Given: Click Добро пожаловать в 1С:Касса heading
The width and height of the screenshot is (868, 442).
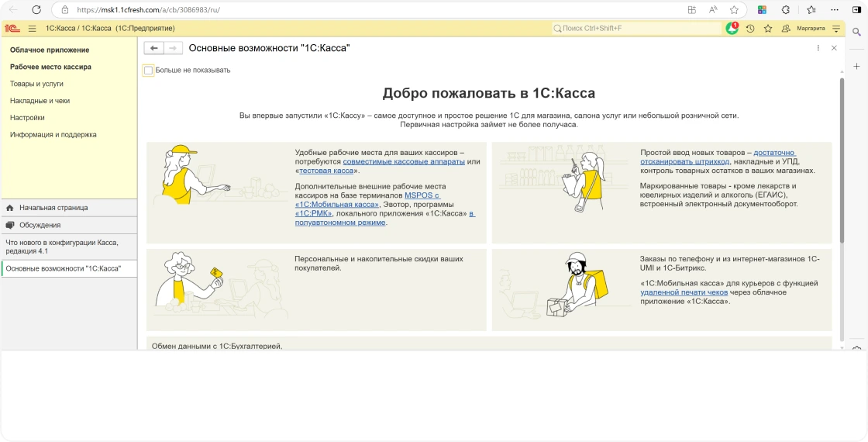Looking at the screenshot, I should [x=489, y=93].
